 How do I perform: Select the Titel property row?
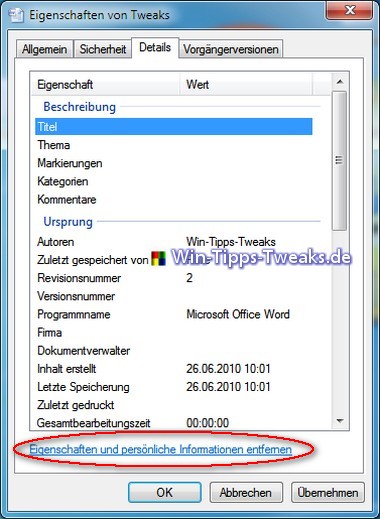(174, 127)
